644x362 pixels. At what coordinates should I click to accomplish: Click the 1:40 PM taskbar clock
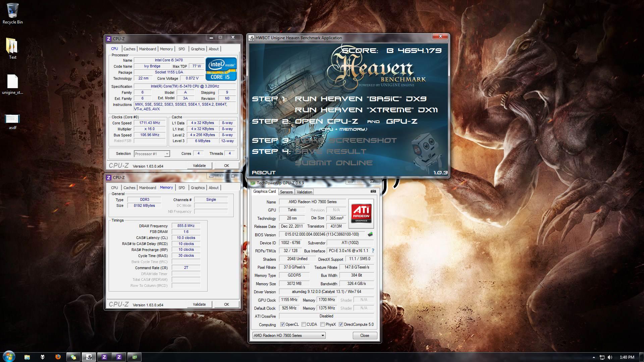(x=627, y=357)
